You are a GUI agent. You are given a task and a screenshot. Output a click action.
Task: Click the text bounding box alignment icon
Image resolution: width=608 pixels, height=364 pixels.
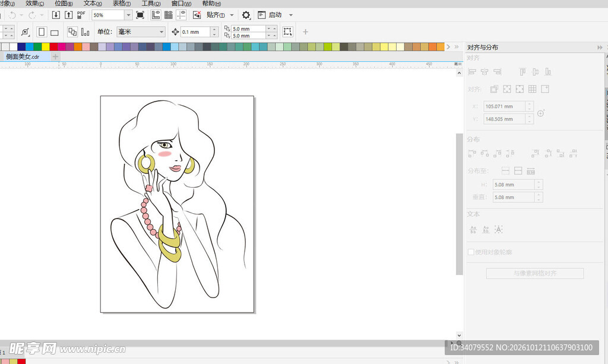coord(499,229)
